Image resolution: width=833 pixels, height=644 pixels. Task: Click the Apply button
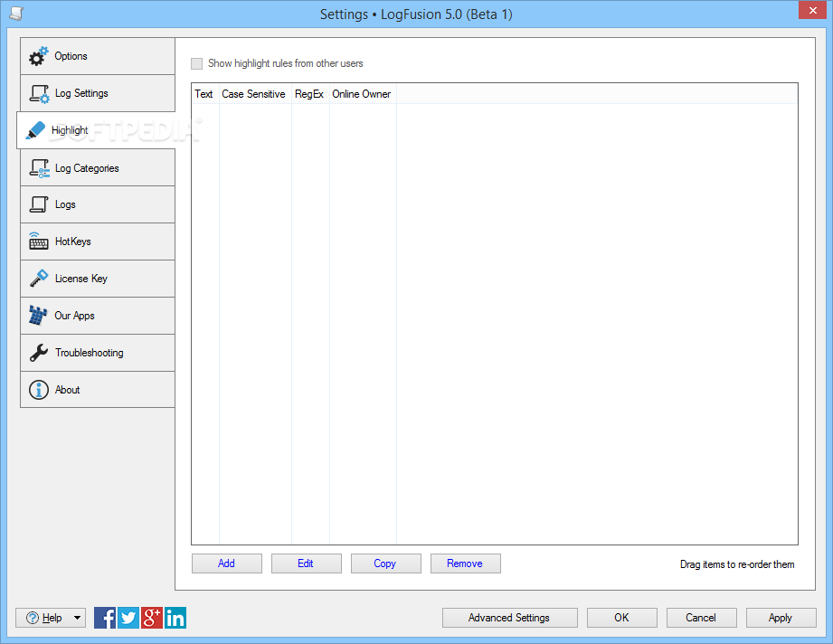click(x=781, y=618)
